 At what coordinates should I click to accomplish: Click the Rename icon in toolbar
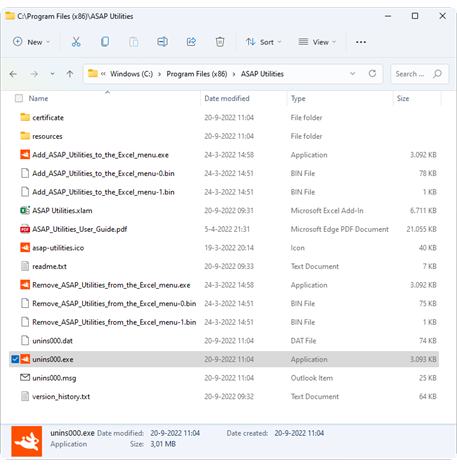162,42
